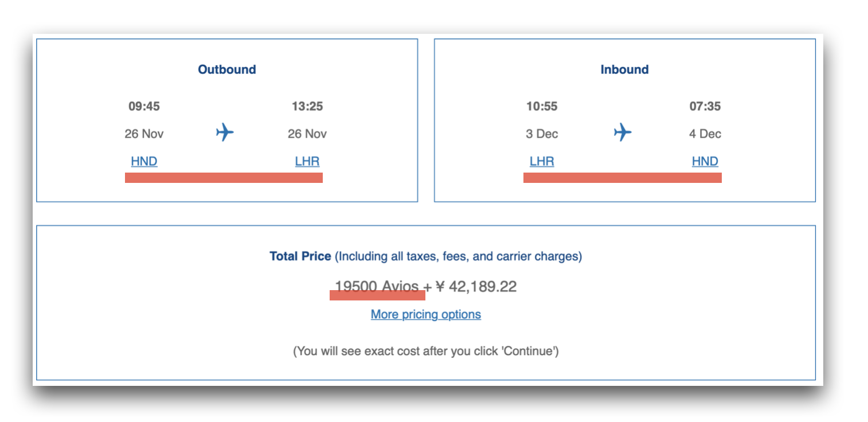This screenshot has width=868, height=422.
Task: Select the Inbound heading
Action: (624, 69)
